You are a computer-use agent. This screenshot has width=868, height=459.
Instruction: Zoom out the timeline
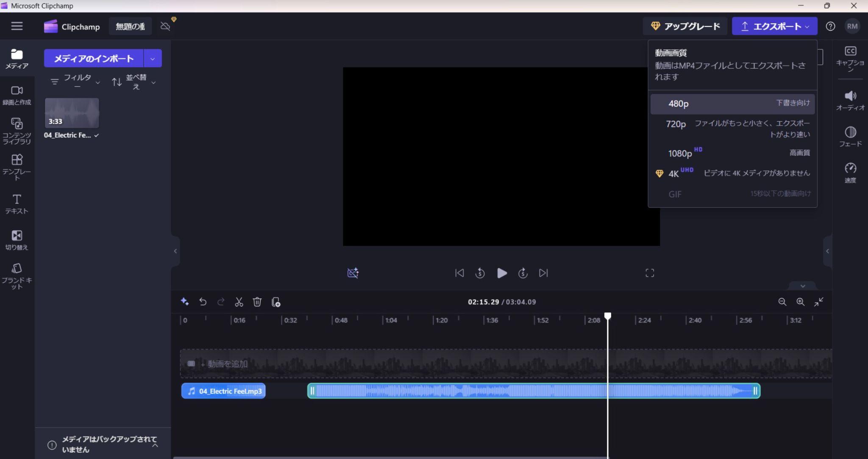coord(782,302)
